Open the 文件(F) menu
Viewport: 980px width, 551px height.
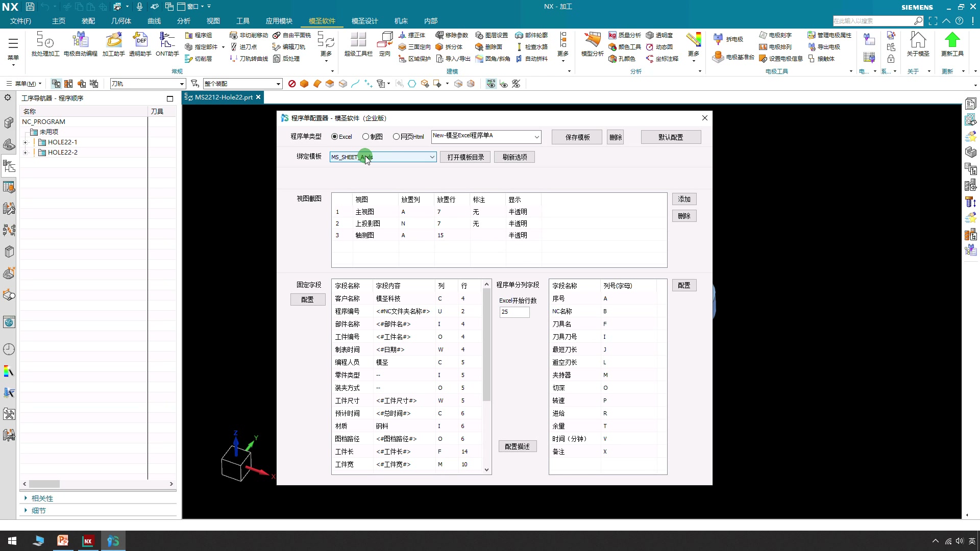pos(20,21)
